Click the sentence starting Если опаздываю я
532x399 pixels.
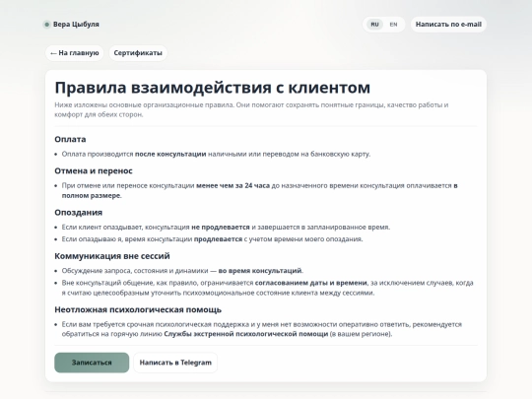(212, 239)
